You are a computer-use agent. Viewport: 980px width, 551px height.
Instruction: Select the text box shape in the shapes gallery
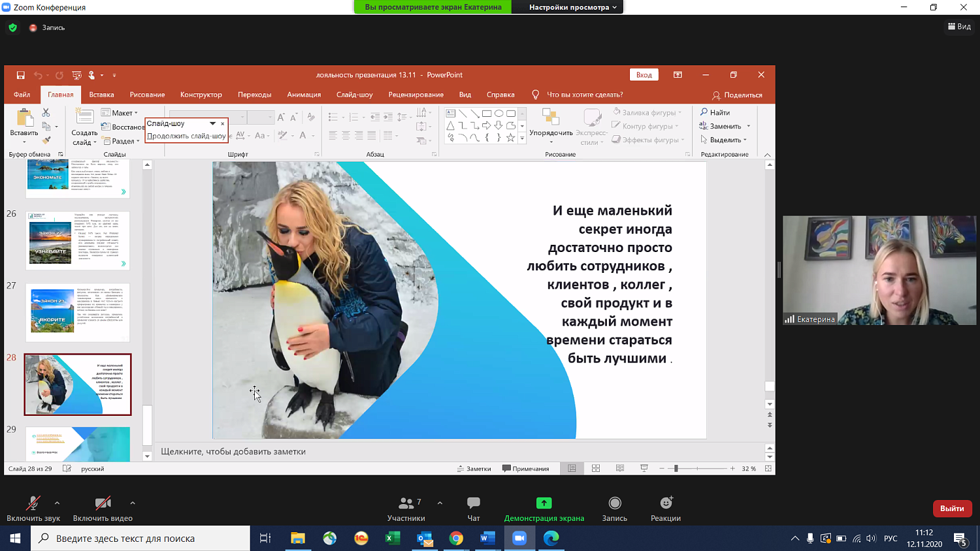451,114
